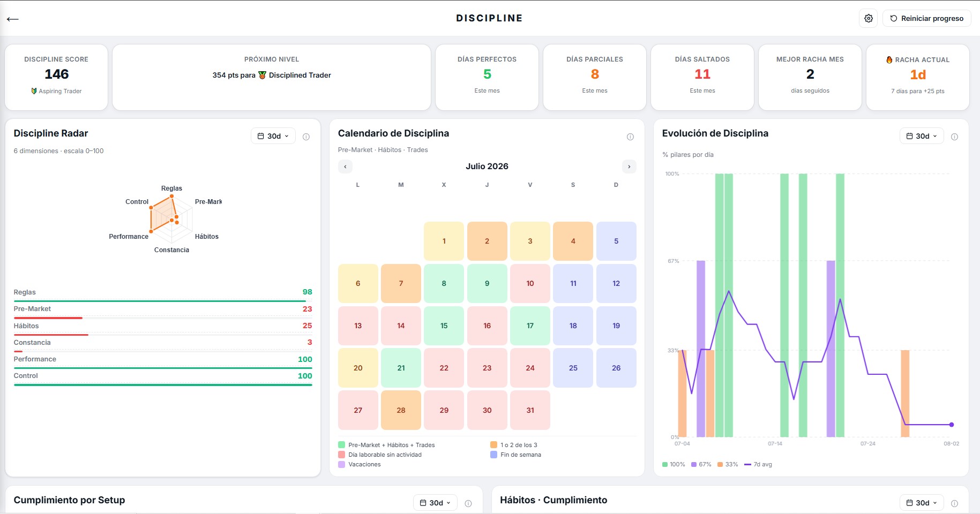This screenshot has height=514, width=980.
Task: Select calendar day 5
Action: tap(616, 241)
